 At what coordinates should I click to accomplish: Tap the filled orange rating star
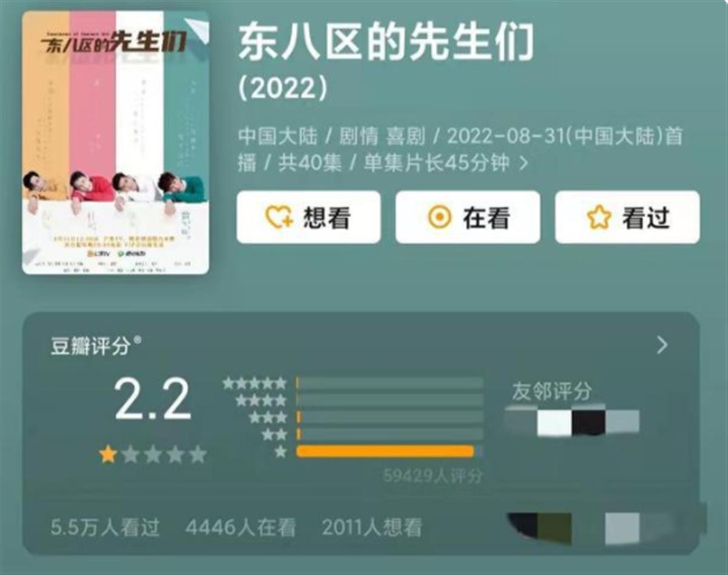coord(108,454)
